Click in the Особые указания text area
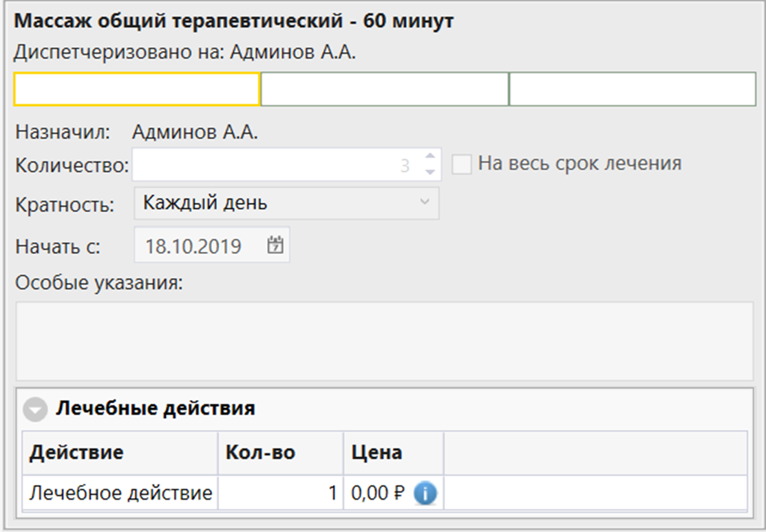This screenshot has width=766, height=532. pyautogui.click(x=384, y=341)
